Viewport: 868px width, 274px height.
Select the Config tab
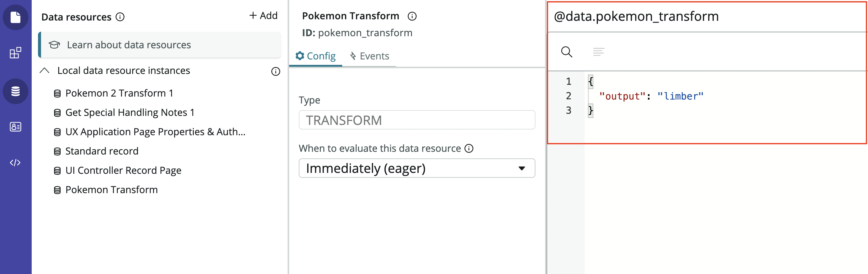[x=316, y=56]
